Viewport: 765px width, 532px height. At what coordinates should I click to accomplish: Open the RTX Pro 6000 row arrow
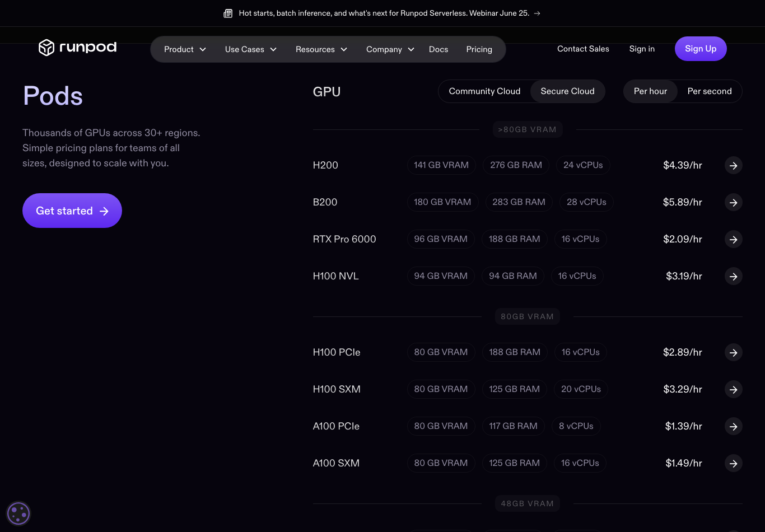(734, 239)
